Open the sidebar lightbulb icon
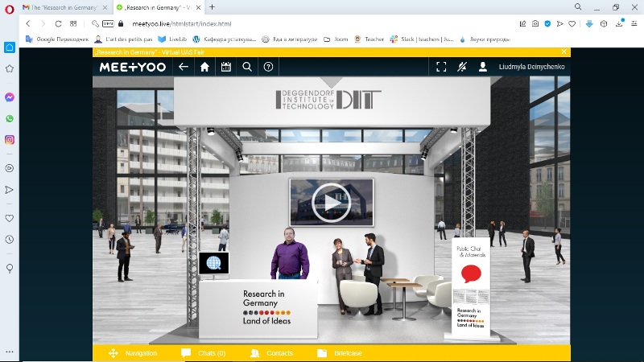 (x=10, y=269)
